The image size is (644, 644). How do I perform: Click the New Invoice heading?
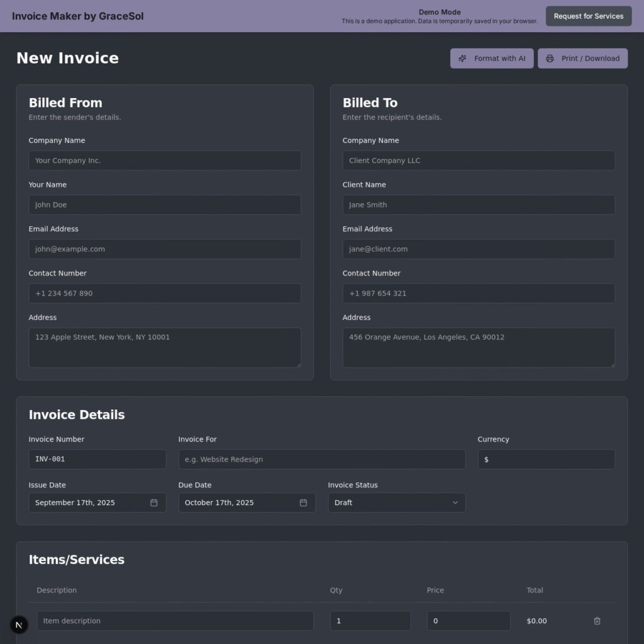coord(68,58)
